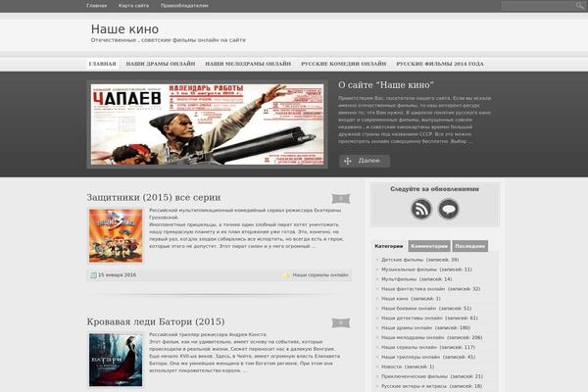Click the Далее button
The image size is (588, 392).
pos(365,161)
